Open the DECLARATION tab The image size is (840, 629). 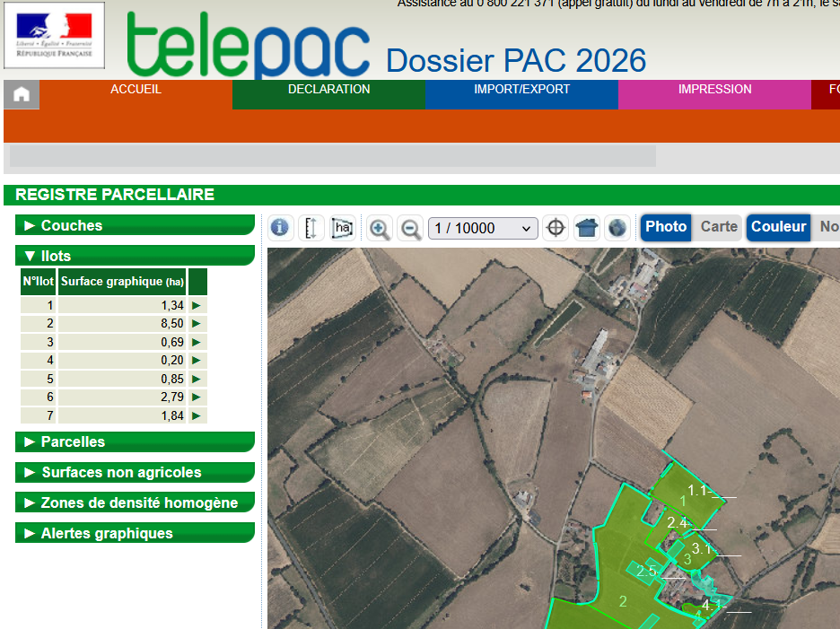click(328, 89)
